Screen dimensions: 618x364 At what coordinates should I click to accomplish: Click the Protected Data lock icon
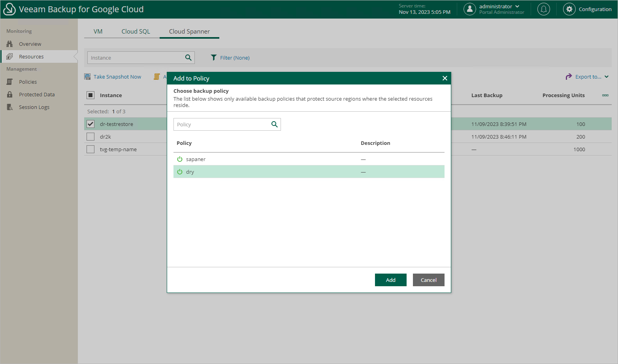pyautogui.click(x=9, y=94)
